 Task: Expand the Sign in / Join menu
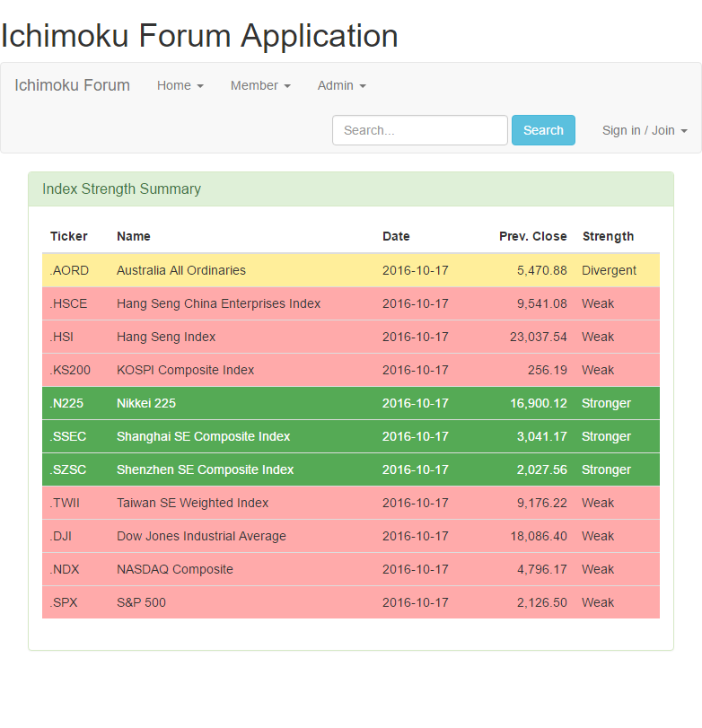pos(644,130)
